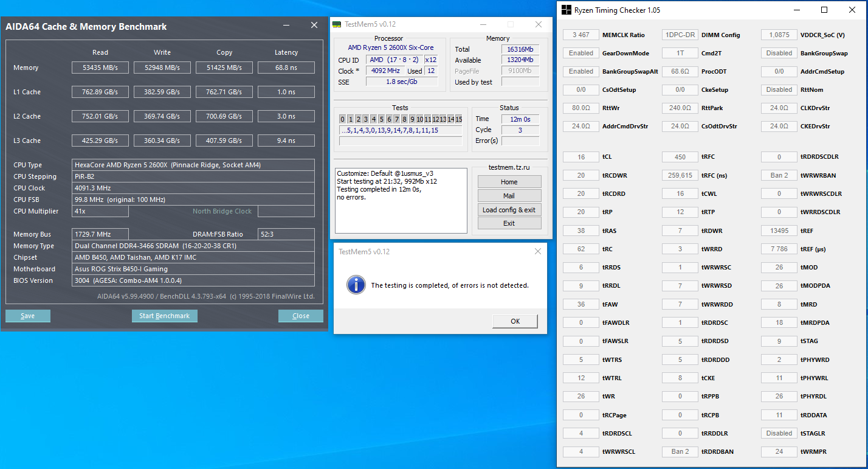Image resolution: width=868 pixels, height=469 pixels.
Task: Click the RttPark 240.0Ω value
Action: pyautogui.click(x=680, y=108)
